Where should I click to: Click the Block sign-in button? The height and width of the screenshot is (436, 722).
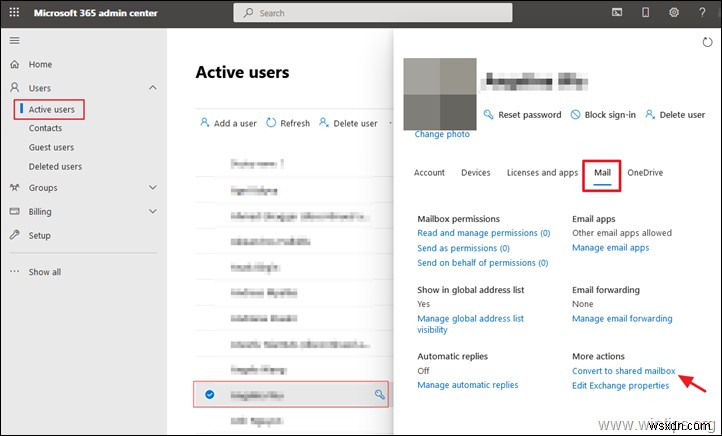(x=603, y=115)
